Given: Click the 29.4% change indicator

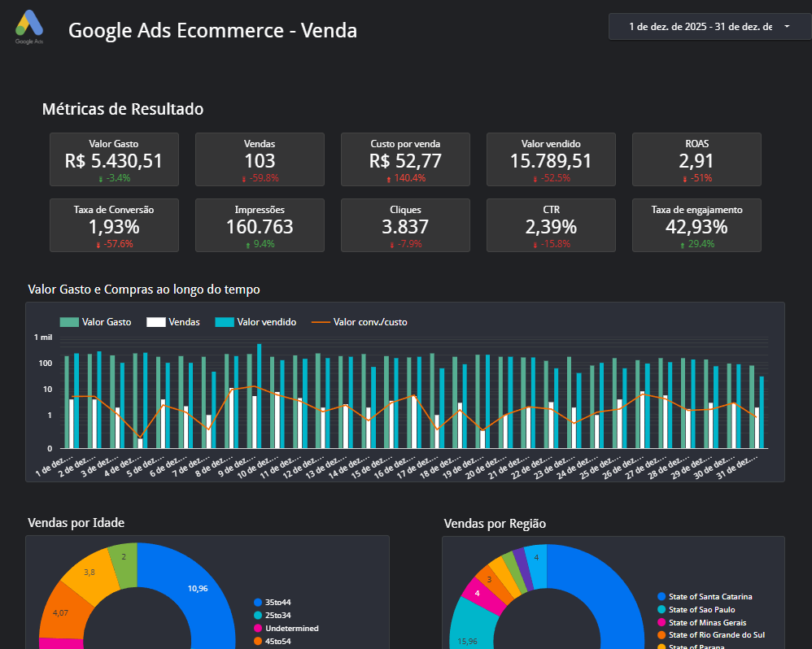Looking at the screenshot, I should point(697,244).
